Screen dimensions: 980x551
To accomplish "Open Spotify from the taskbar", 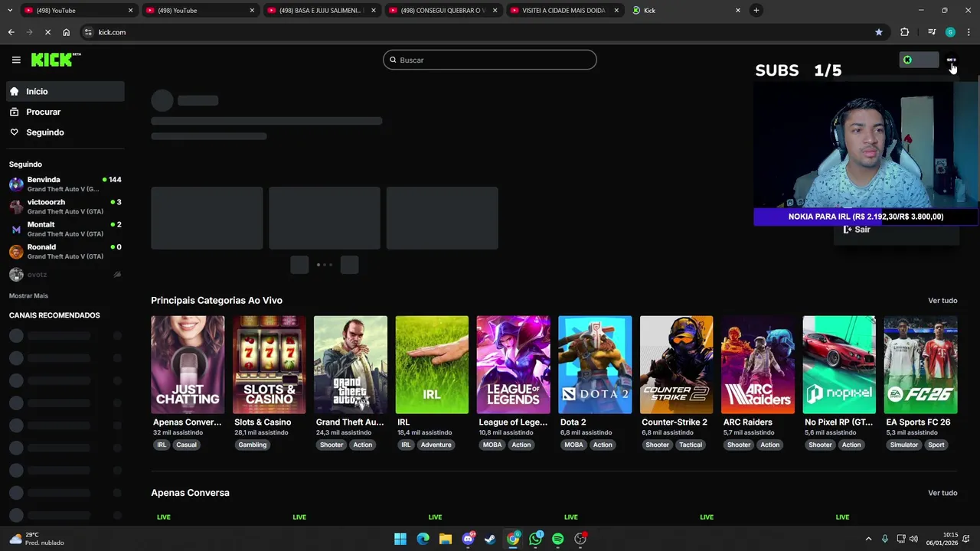I will pos(557,540).
